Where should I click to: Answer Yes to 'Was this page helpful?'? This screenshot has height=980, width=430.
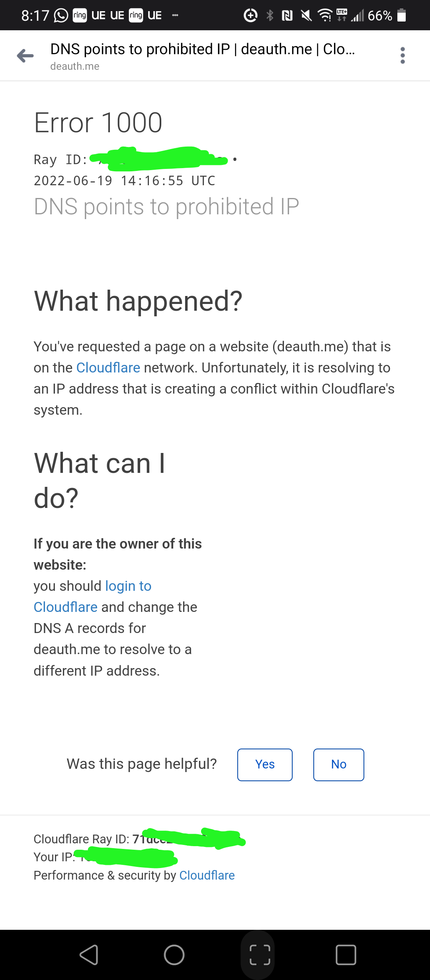click(x=265, y=764)
